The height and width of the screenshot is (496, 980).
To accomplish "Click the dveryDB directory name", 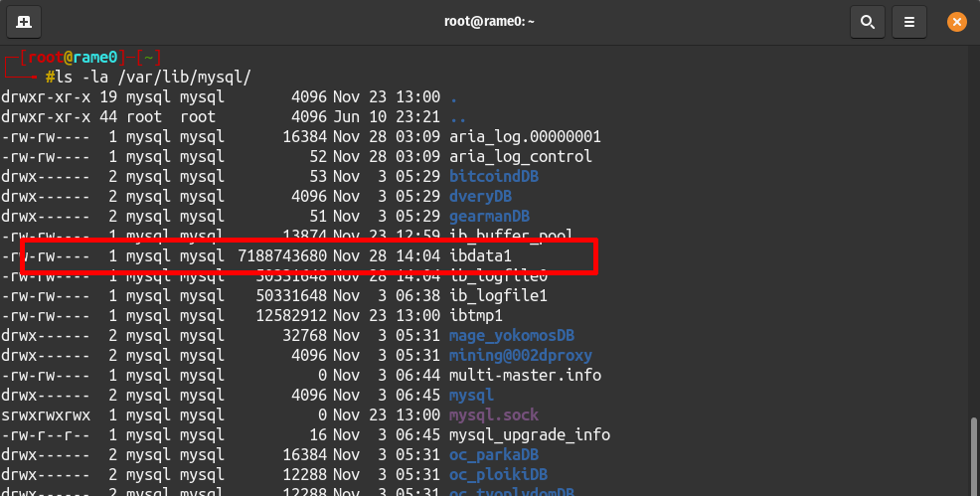I will (481, 196).
